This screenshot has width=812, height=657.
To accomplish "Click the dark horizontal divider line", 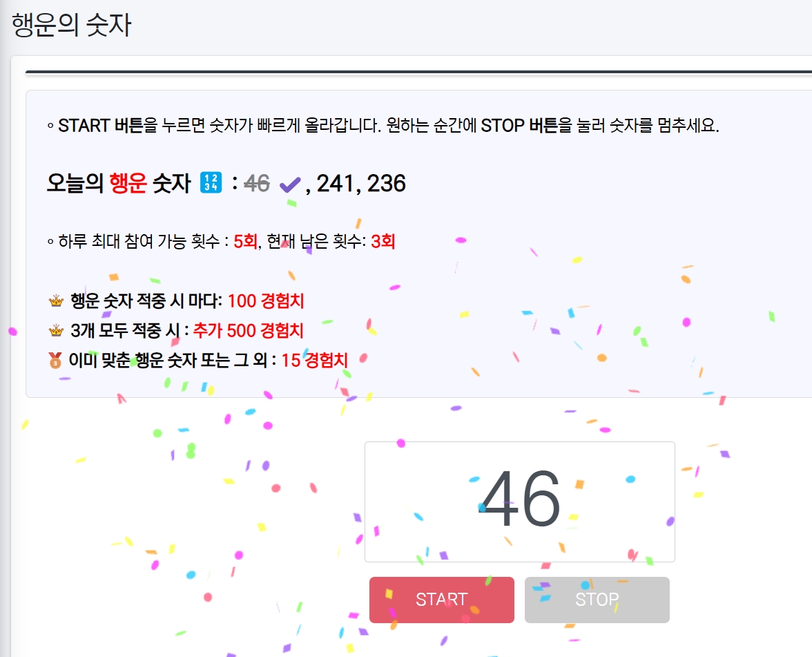I will click(x=418, y=72).
